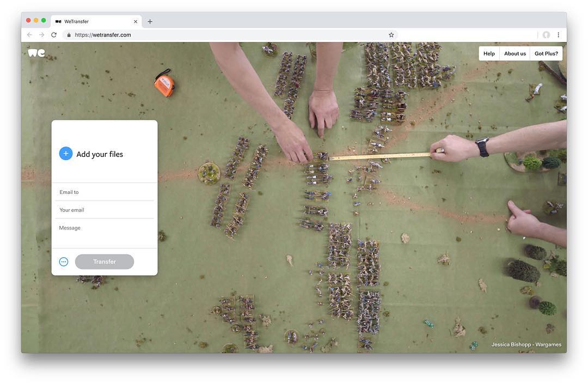Open the Got Plus? menu item

[x=547, y=53]
